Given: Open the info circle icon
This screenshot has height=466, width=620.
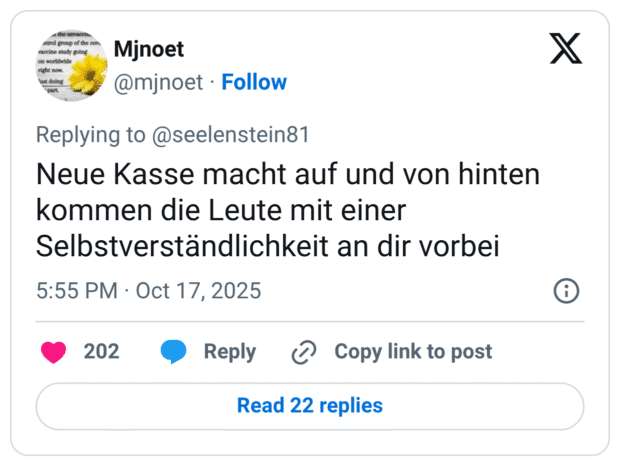Looking at the screenshot, I should coord(566,291).
